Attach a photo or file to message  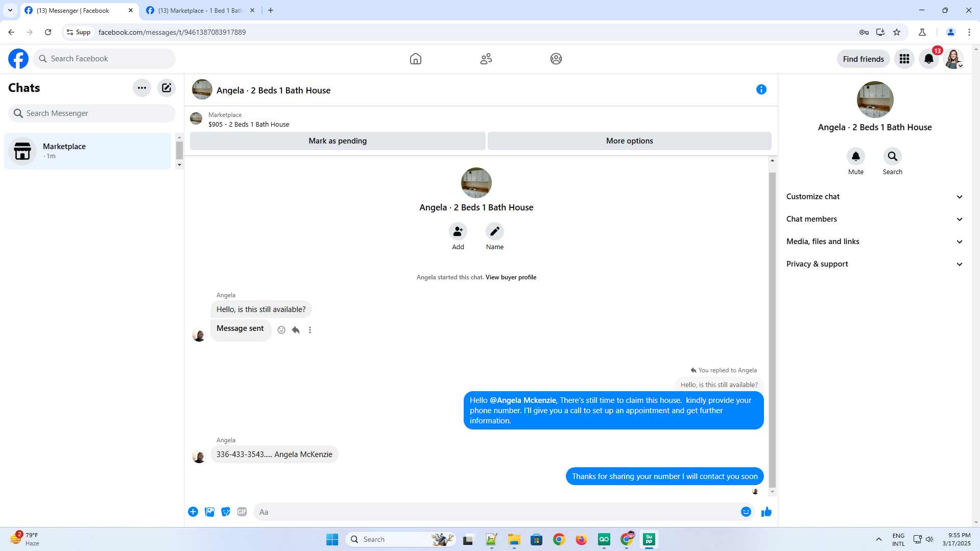(x=209, y=512)
